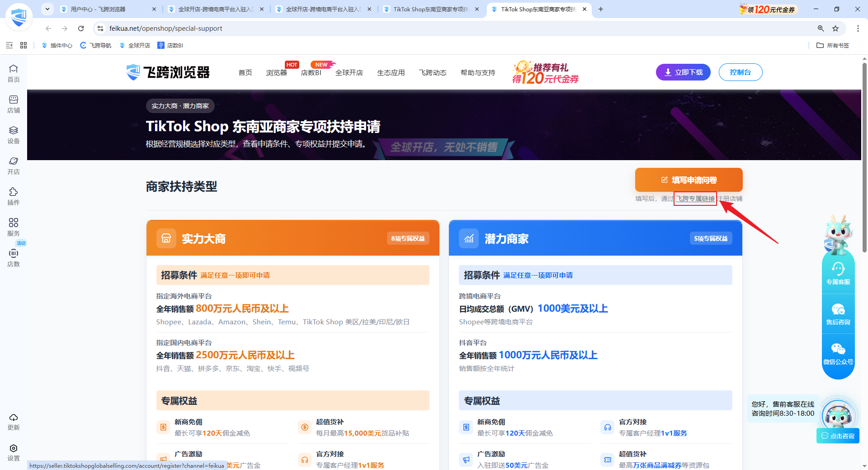Bookmark this page with the star icon

pyautogui.click(x=835, y=28)
